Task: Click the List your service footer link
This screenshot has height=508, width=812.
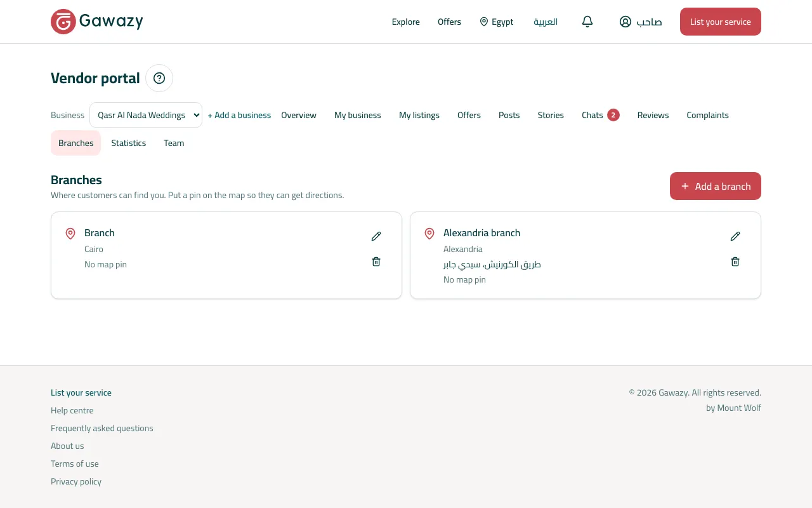Action: click(81, 392)
